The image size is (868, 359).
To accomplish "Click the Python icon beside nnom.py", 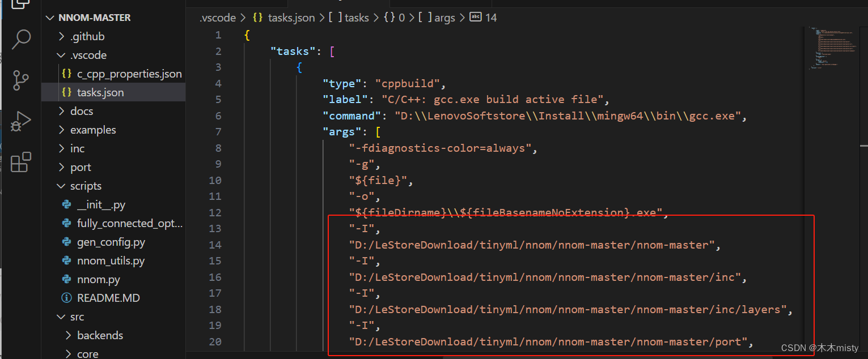I will 66,279.
